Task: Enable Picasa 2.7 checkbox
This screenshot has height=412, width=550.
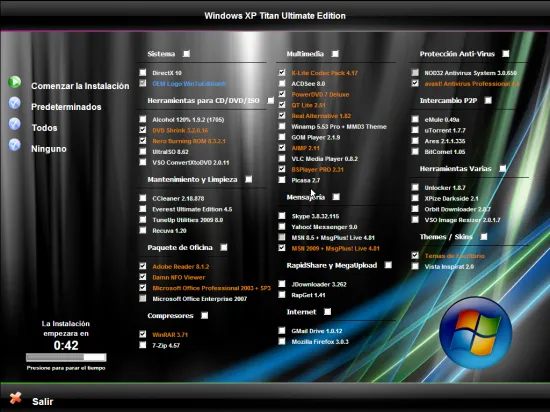Action: pos(282,180)
